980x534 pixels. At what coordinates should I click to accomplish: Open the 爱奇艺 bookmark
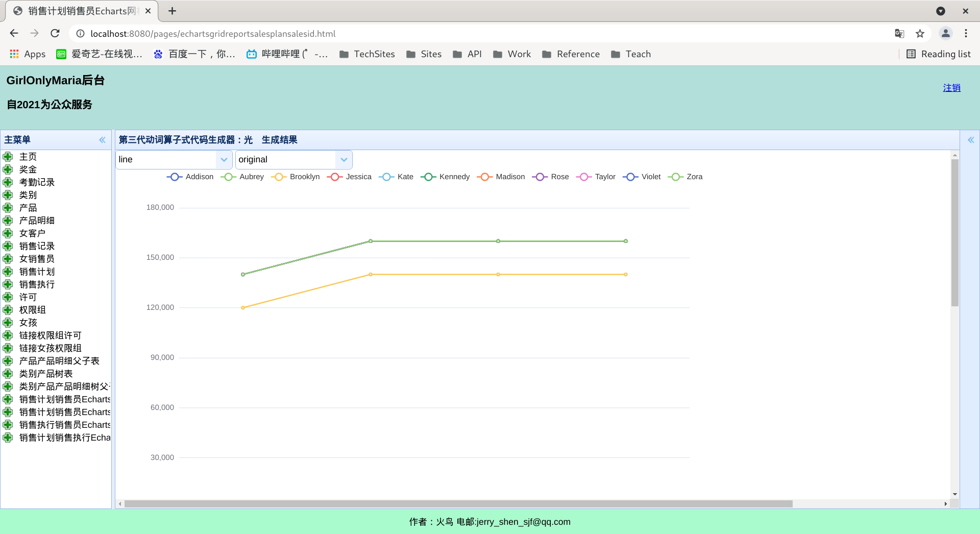click(100, 54)
